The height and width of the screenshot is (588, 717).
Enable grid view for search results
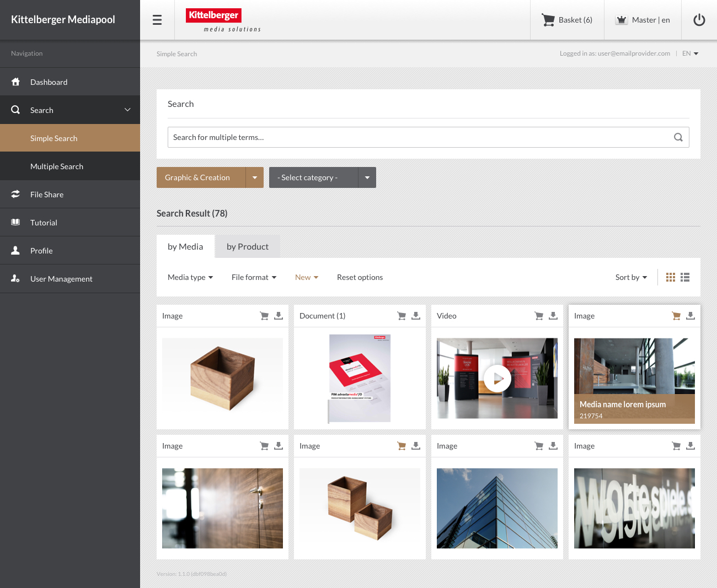pos(671,277)
